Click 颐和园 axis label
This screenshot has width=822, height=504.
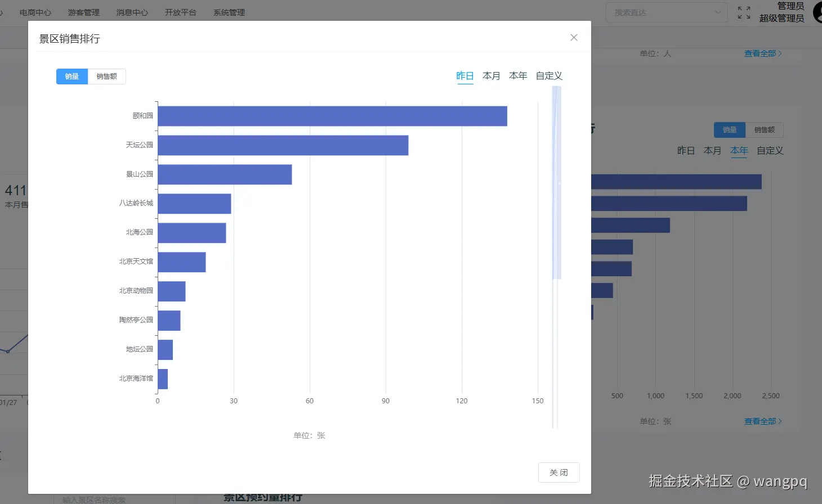click(143, 116)
